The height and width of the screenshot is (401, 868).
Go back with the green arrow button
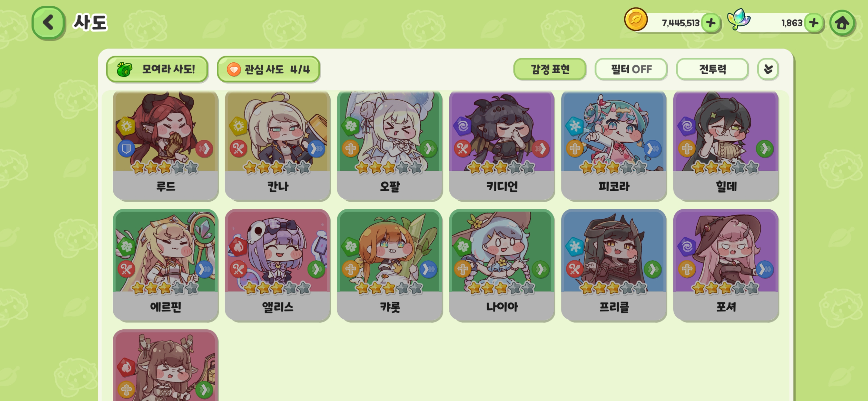(48, 23)
